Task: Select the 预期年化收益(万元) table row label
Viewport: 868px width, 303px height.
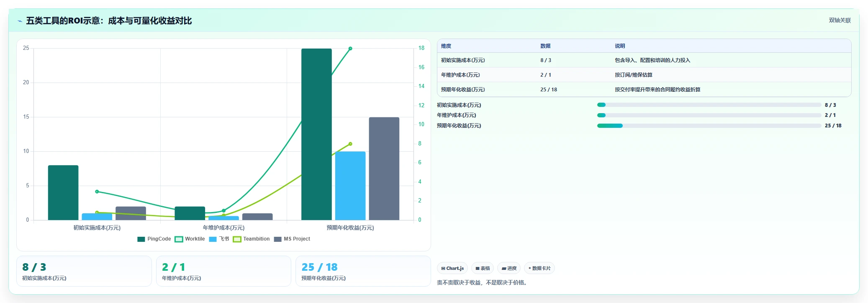Action: tap(463, 90)
